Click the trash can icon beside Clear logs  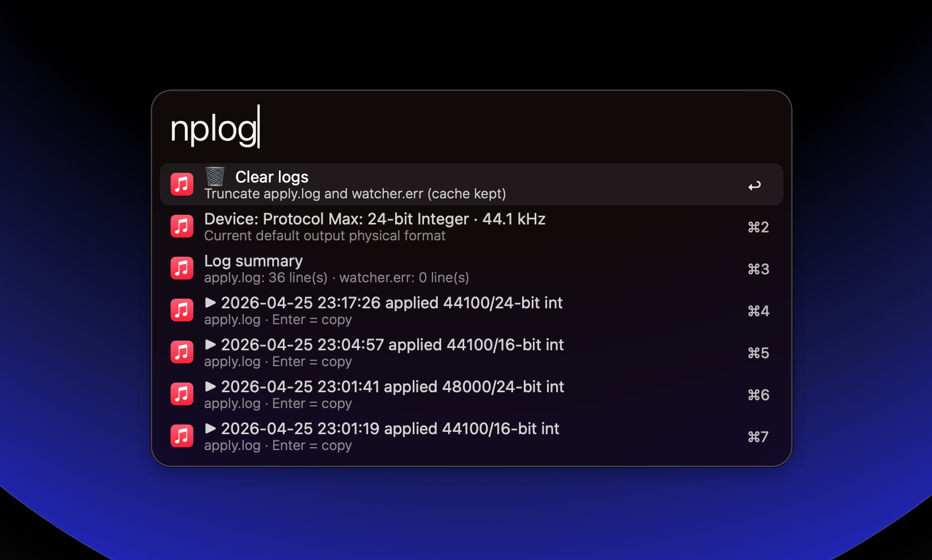215,176
